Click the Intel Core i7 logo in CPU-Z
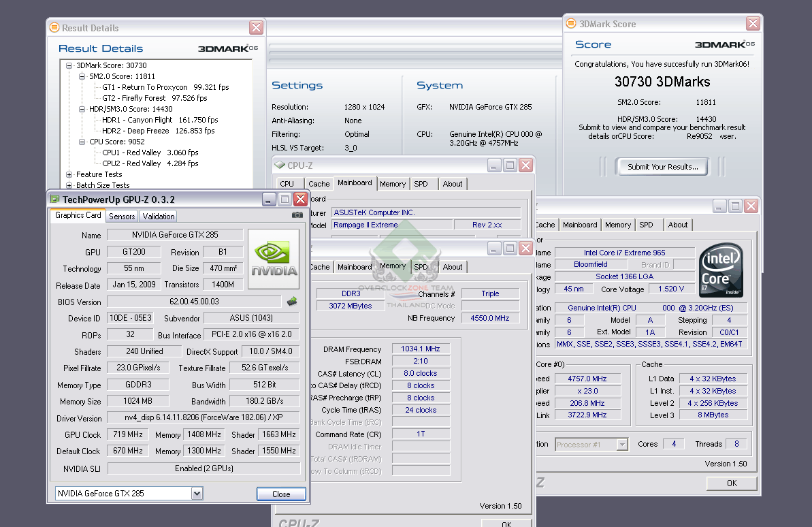 721,270
